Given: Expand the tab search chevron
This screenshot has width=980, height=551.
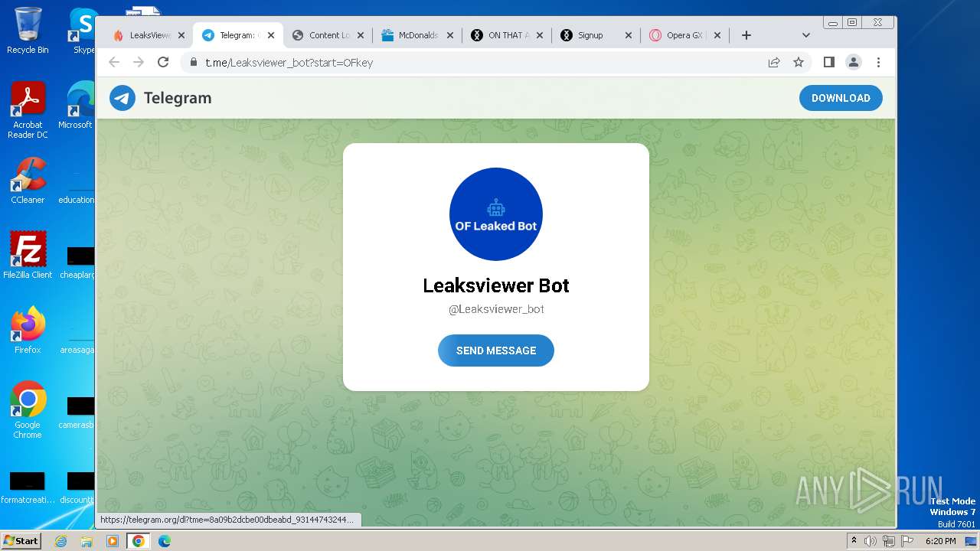Looking at the screenshot, I should (805, 35).
